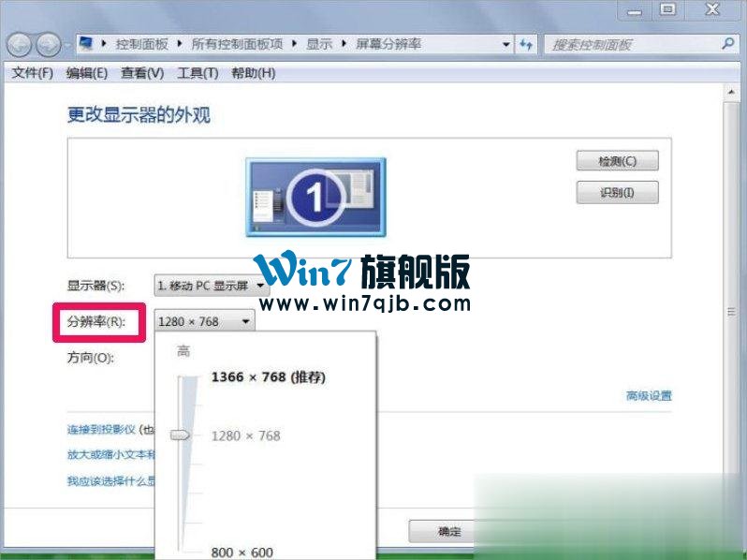Click the Forward navigation arrow
Image resolution: width=747 pixels, height=560 pixels.
[49, 45]
